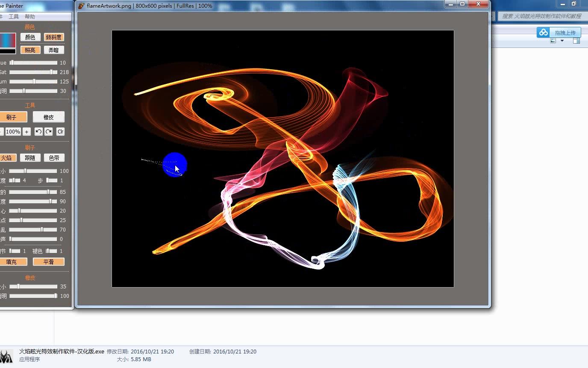Toggle the 平滑 smooth option
This screenshot has height=368, width=588.
(x=49, y=262)
